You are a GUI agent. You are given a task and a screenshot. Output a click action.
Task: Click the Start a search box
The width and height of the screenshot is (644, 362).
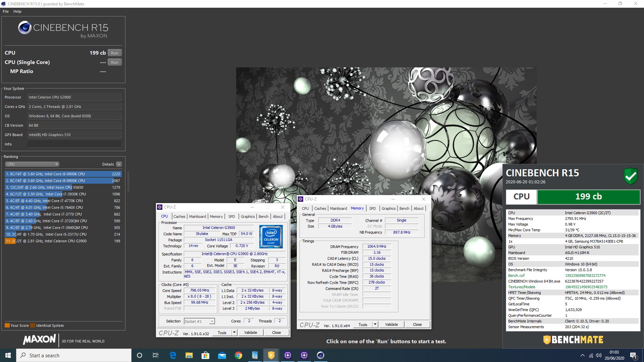point(74,355)
